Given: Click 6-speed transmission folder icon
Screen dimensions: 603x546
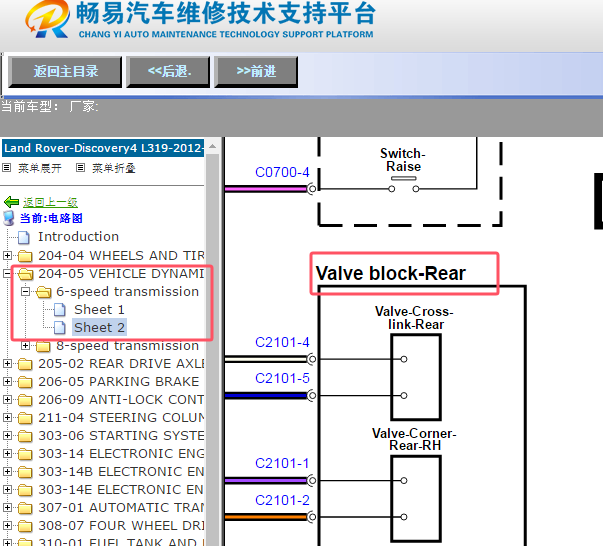Looking at the screenshot, I should coord(43,292).
